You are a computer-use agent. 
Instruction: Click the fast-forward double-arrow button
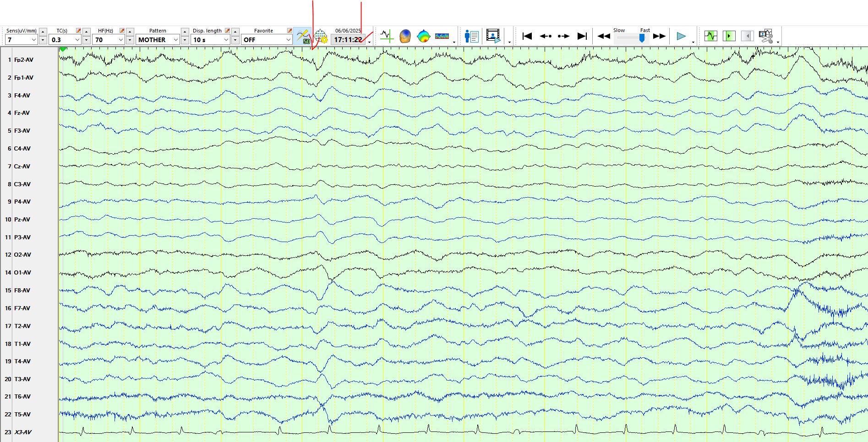(659, 36)
